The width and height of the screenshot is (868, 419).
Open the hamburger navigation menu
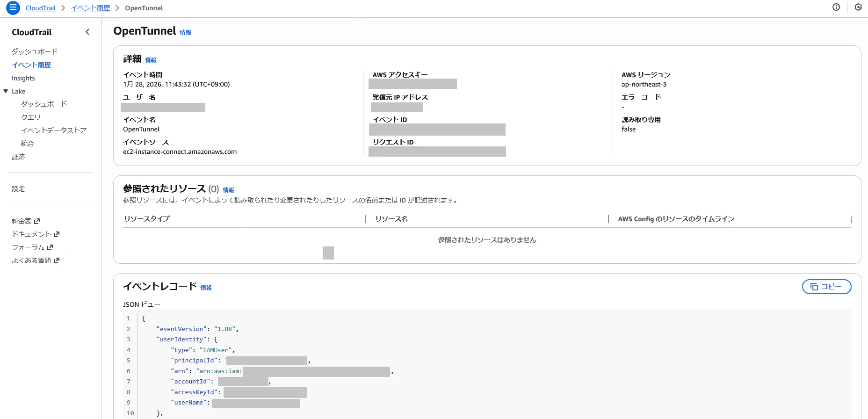point(13,8)
